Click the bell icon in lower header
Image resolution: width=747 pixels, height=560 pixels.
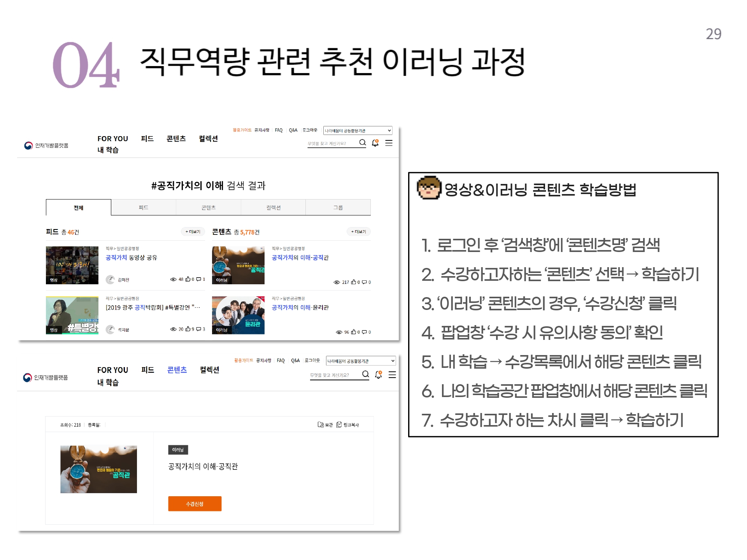[x=378, y=374]
